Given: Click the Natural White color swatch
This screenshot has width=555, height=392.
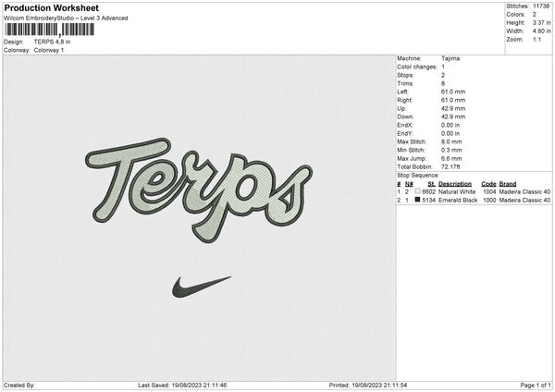Looking at the screenshot, I should [417, 191].
